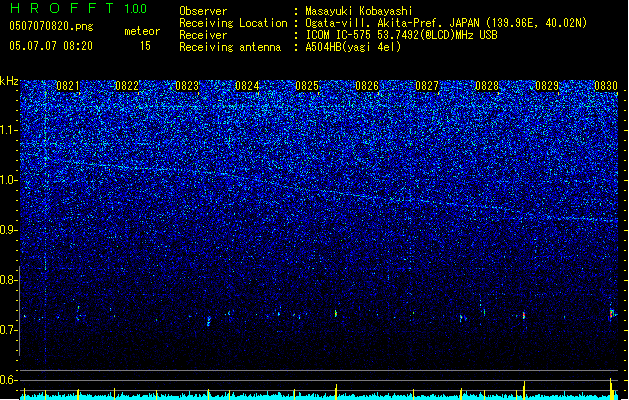
Task: Click the 0.6 frequency axis label
Action: click(x=9, y=380)
